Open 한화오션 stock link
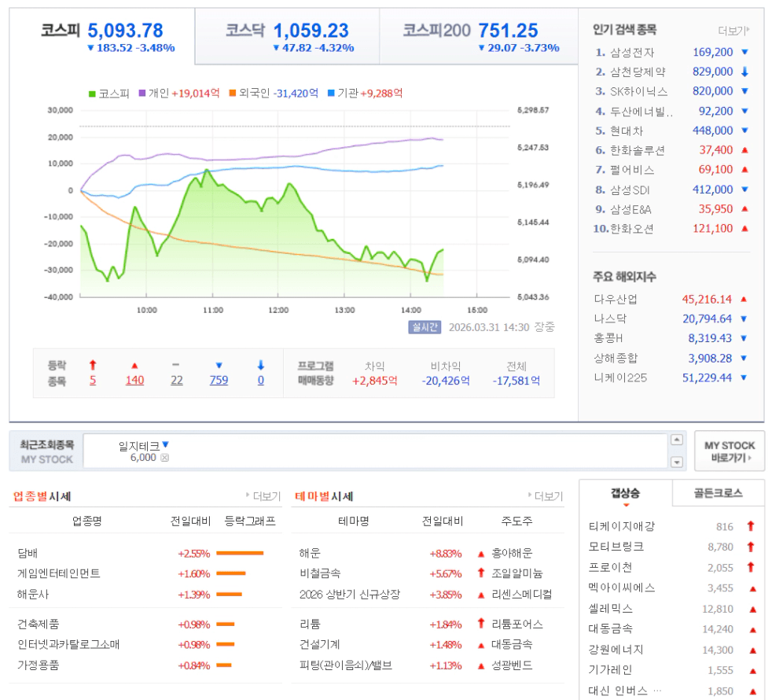 click(x=632, y=229)
